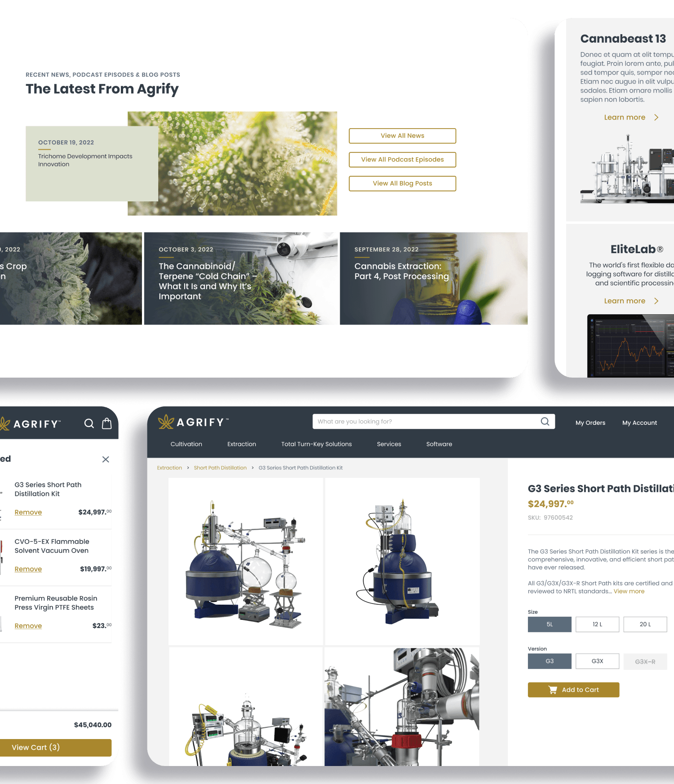Screen dimensions: 674x784
Task: Remove CVO-5-EX Flammable Solvent Vacuum Oven
Action: click(x=28, y=569)
